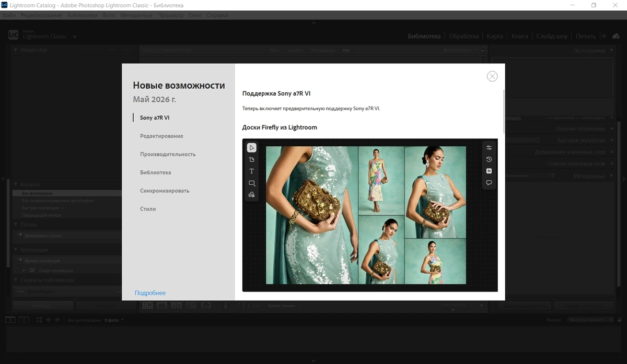Open the Справка menu
Screen dimensions: 627x364
tap(217, 15)
